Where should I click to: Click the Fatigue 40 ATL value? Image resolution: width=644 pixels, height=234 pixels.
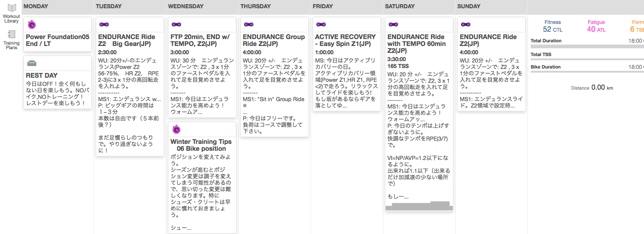click(597, 29)
